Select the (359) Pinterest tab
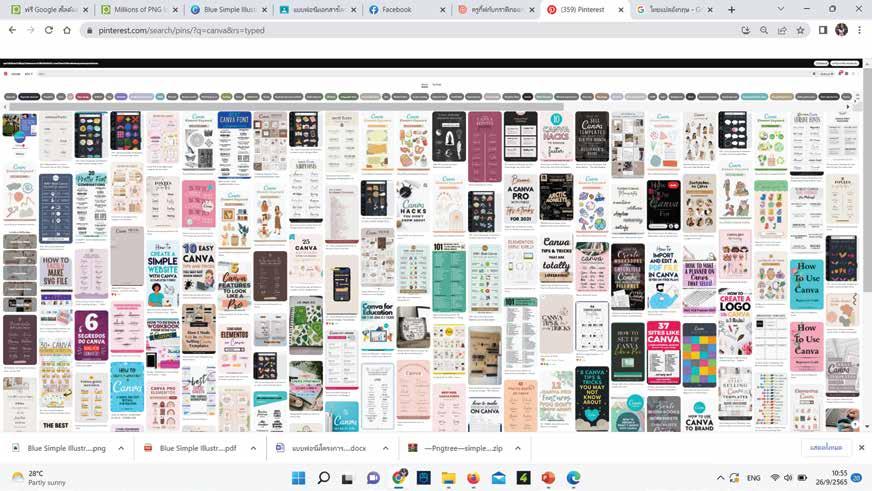 585,10
